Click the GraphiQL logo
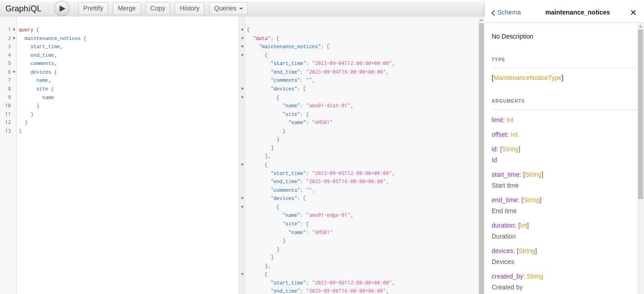 tap(24, 8)
